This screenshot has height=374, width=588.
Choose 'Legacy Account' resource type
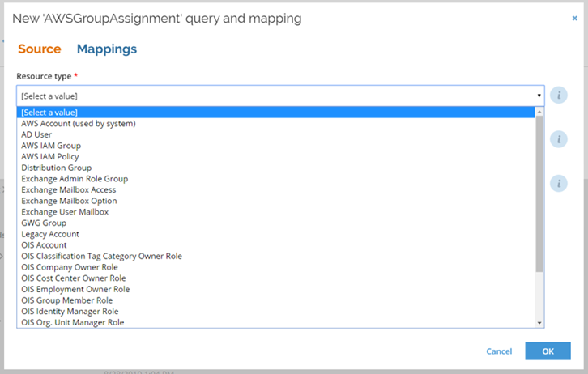276,234
